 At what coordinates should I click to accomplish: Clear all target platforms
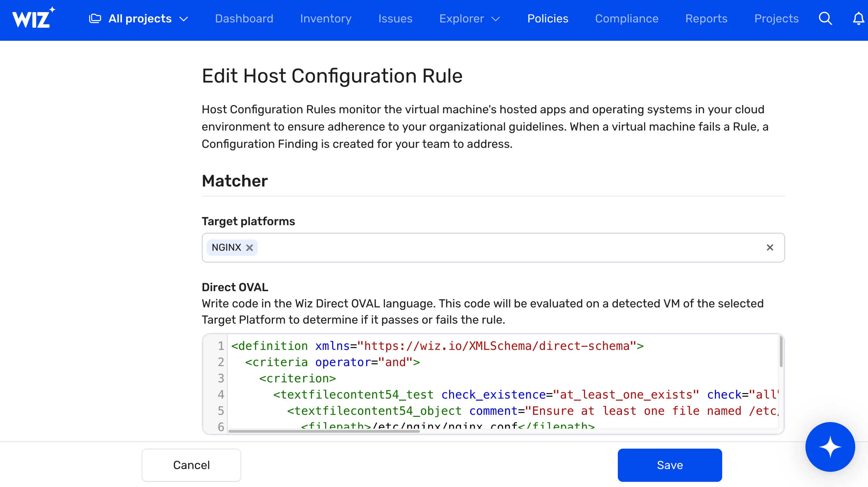tap(770, 247)
